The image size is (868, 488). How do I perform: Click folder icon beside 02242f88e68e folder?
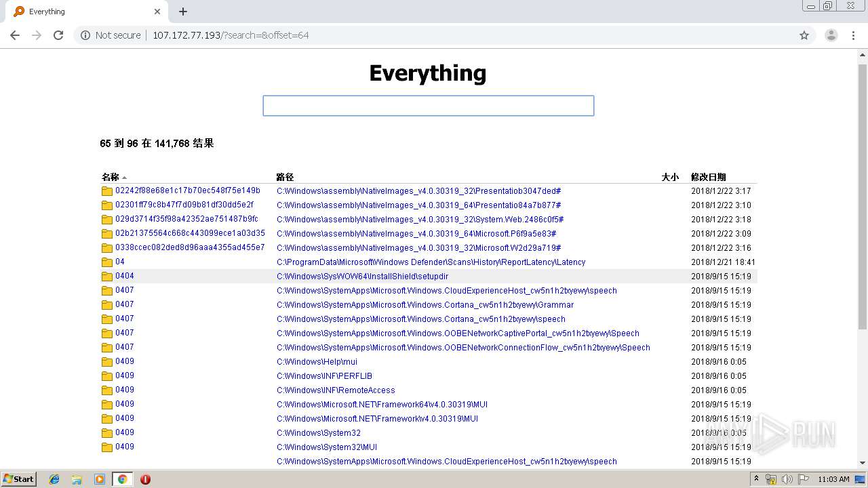(106, 191)
